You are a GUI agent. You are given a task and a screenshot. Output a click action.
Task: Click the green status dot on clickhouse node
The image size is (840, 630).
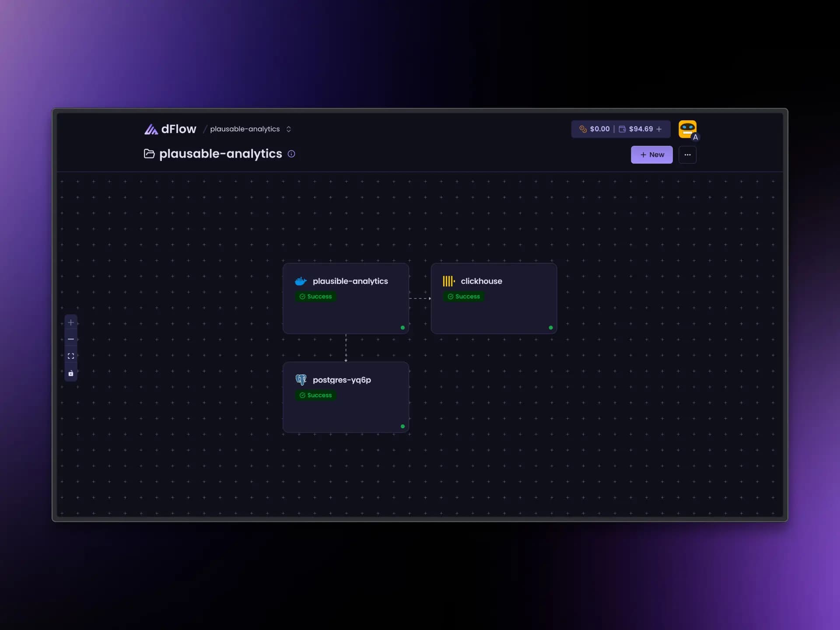coord(551,327)
